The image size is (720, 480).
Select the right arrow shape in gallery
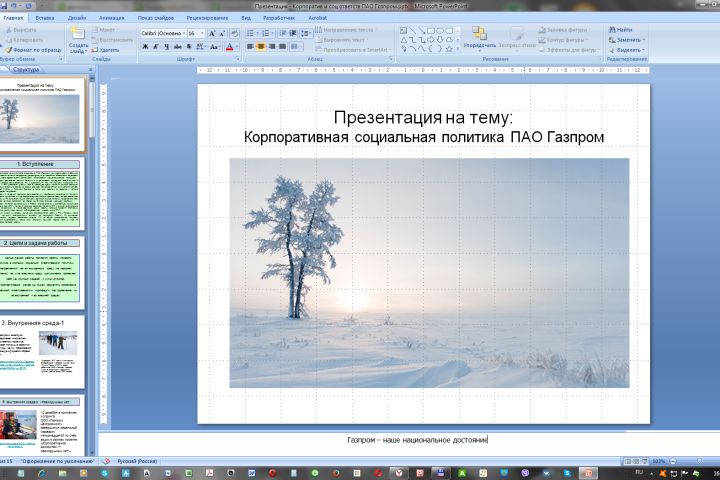[x=431, y=40]
